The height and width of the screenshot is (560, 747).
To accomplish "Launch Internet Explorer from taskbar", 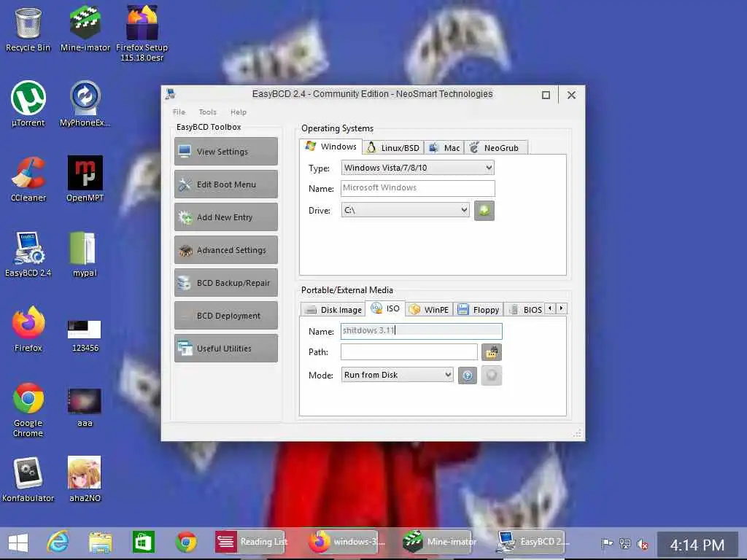I will (x=58, y=542).
